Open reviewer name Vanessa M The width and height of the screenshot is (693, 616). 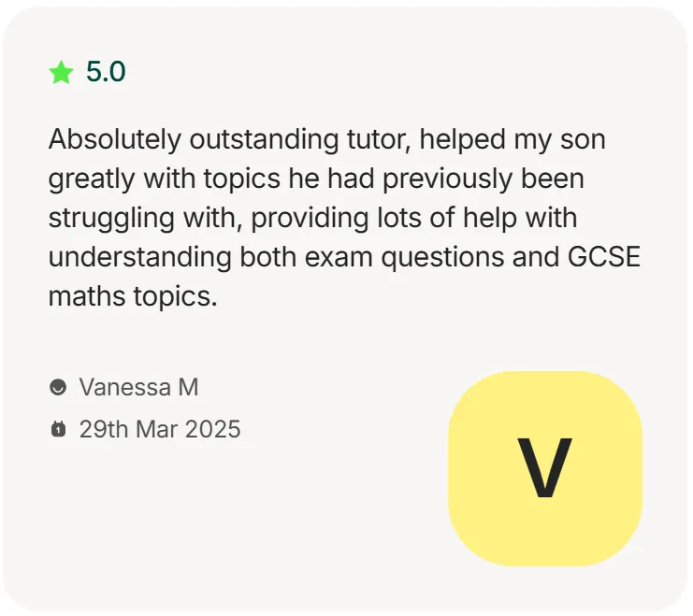(x=138, y=387)
